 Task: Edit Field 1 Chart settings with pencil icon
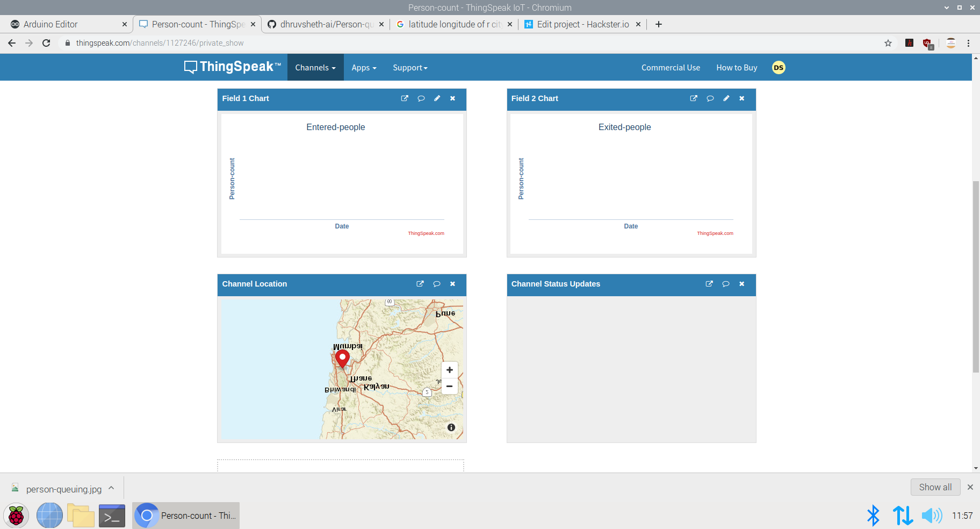tap(436, 98)
